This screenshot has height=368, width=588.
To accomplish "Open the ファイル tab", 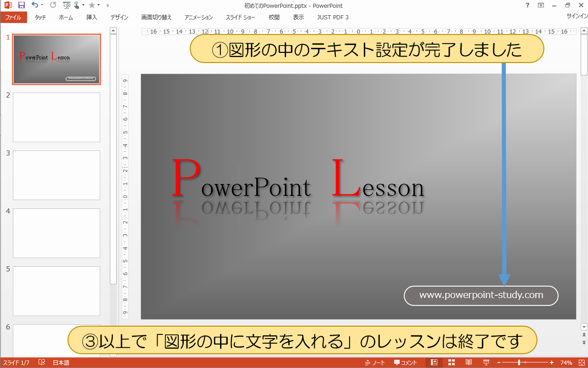I will [13, 17].
